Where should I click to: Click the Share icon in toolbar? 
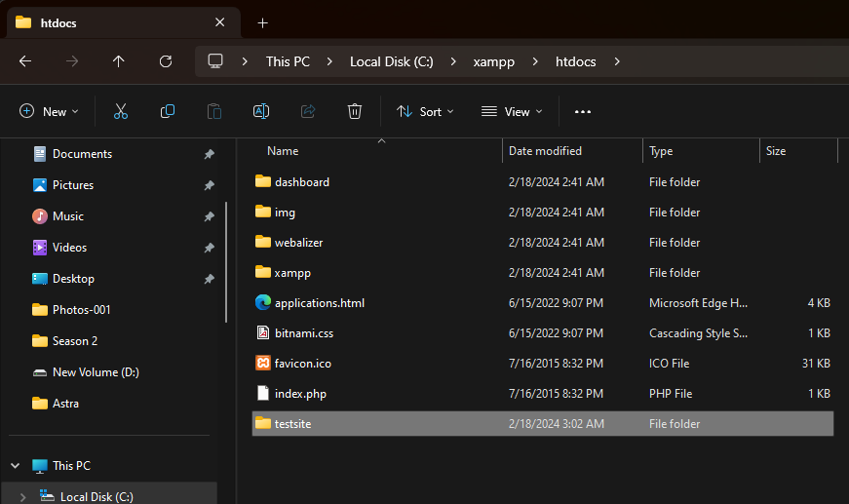pyautogui.click(x=308, y=112)
